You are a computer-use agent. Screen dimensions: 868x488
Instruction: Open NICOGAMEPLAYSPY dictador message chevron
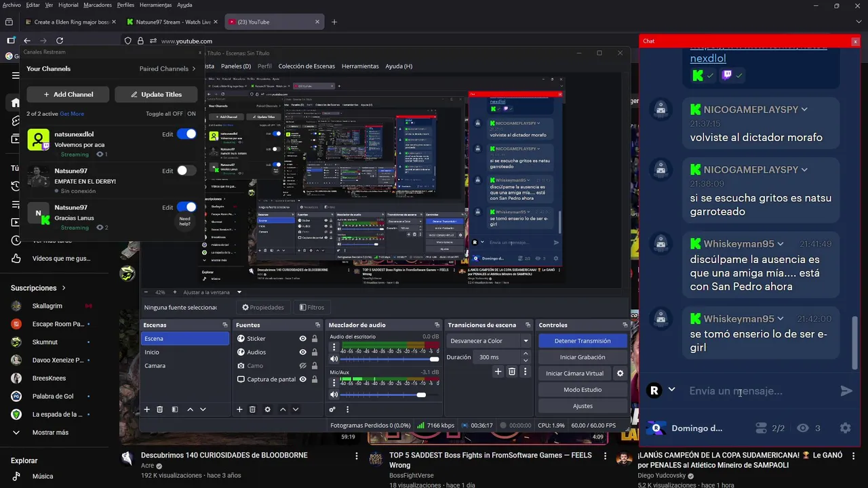coord(804,110)
